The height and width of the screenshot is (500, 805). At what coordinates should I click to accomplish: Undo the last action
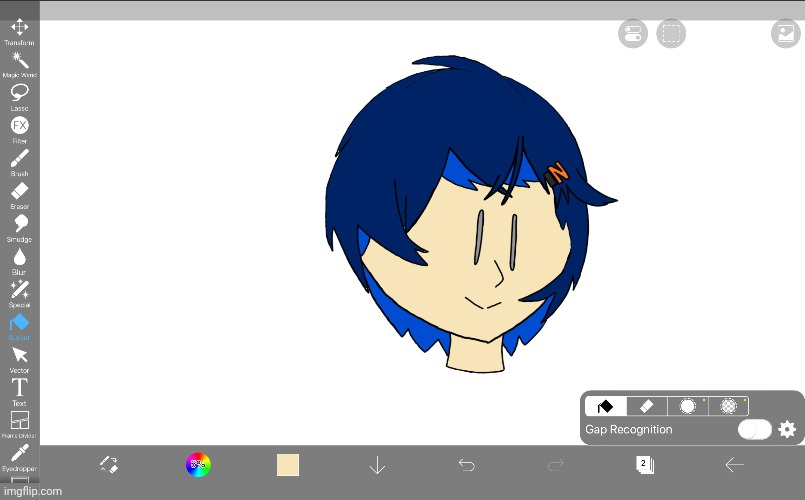tap(466, 464)
